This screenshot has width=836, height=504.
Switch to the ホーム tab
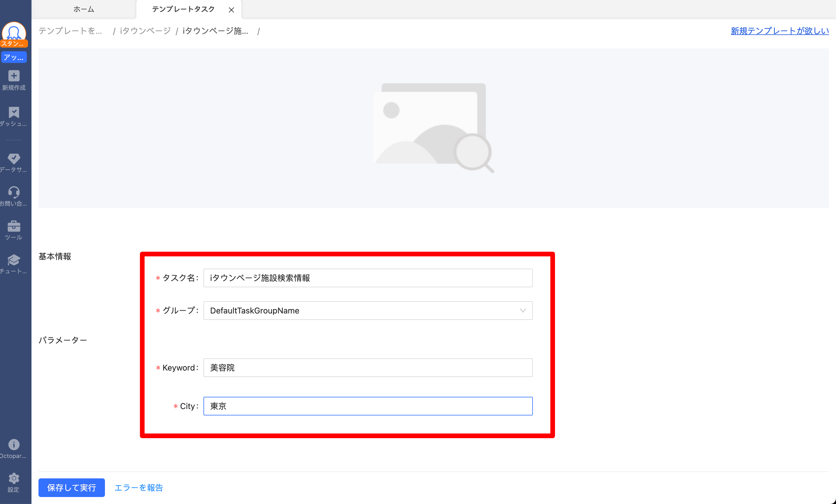click(84, 10)
